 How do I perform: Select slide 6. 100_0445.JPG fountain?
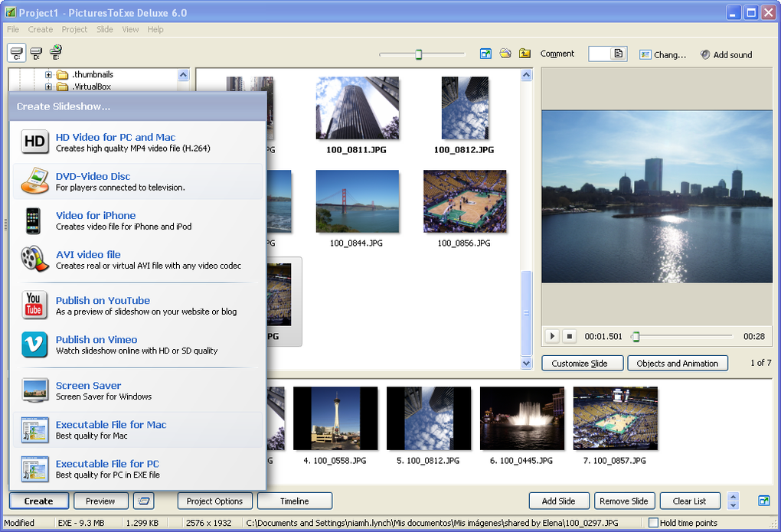[x=522, y=419]
